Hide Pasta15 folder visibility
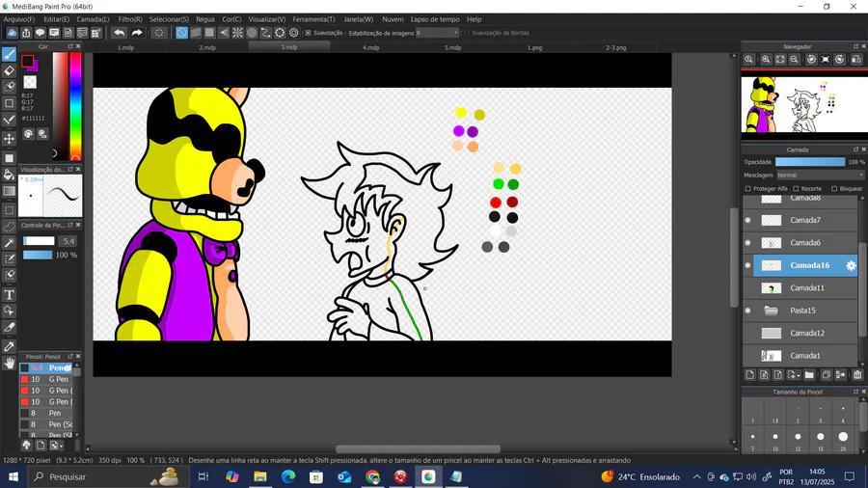 (747, 311)
